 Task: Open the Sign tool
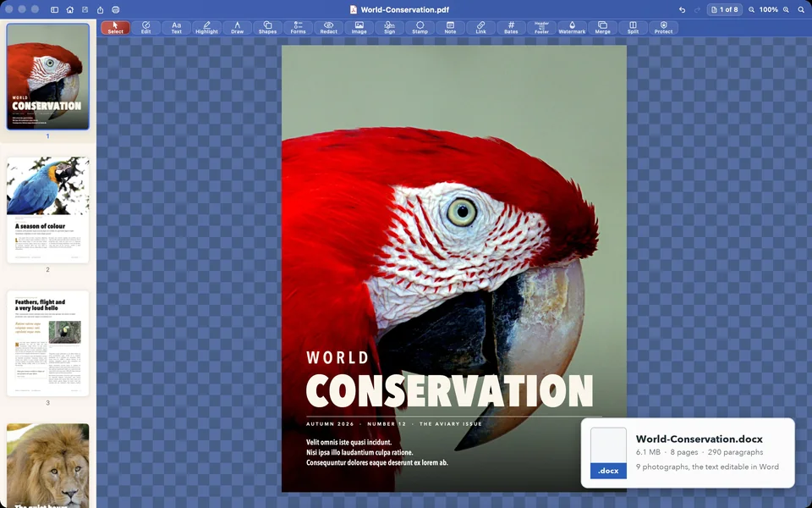(x=389, y=27)
